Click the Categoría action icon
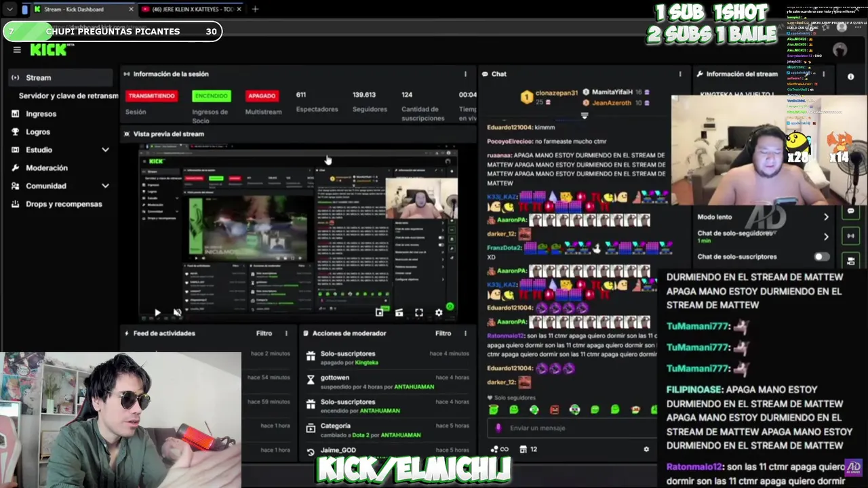Viewport: 868px width, 488px height. tap(311, 428)
